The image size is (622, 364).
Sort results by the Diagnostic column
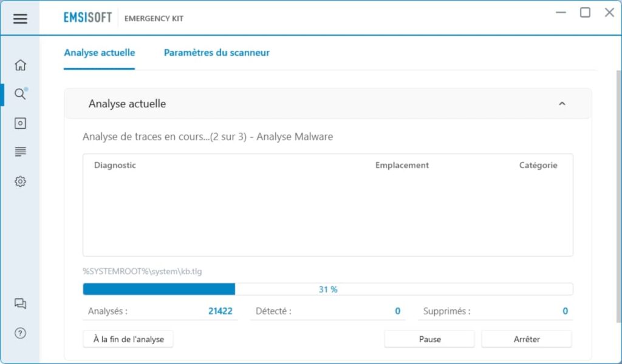click(114, 165)
